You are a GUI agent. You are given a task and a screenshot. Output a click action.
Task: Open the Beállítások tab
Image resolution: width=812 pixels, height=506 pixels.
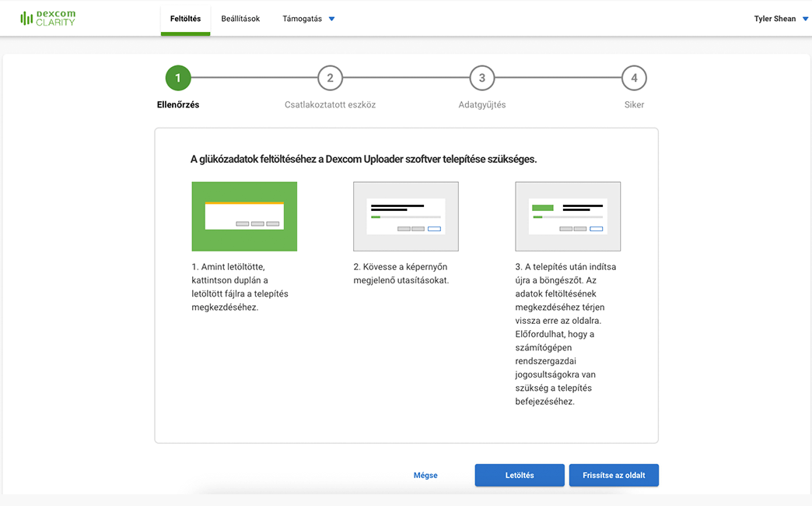240,19
